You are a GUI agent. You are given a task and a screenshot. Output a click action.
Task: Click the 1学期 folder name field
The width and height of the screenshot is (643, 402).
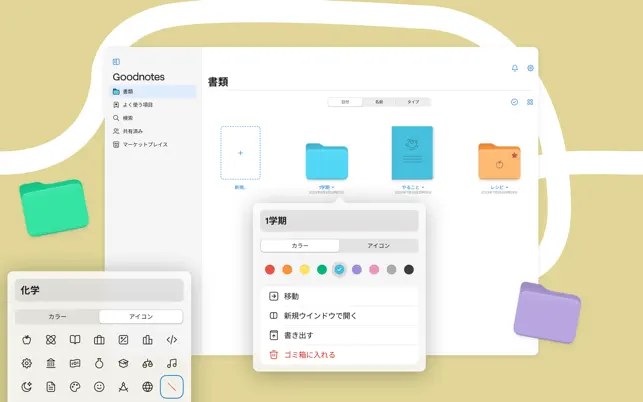[340, 221]
